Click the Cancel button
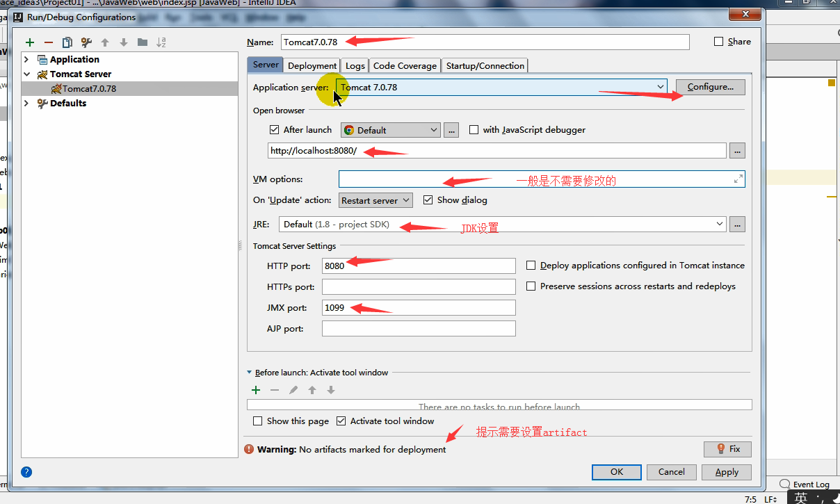The height and width of the screenshot is (504, 840). coord(671,472)
